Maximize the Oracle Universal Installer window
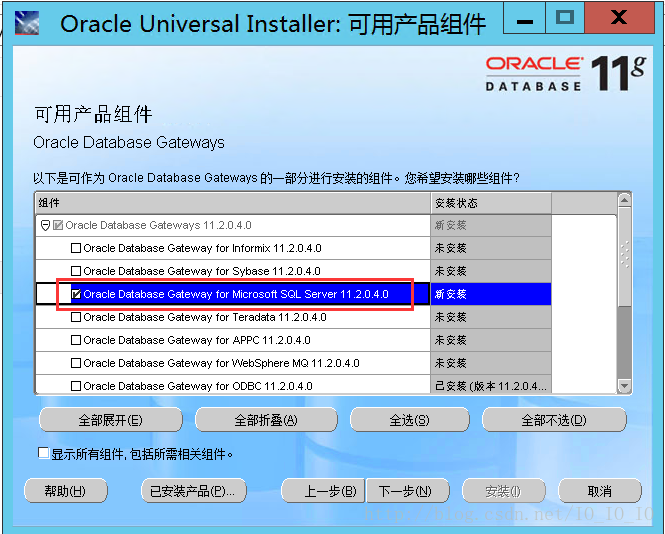The width and height of the screenshot is (665, 534). click(x=564, y=19)
